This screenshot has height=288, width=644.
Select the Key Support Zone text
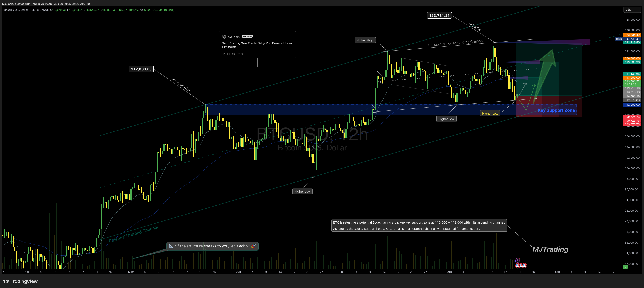point(556,110)
